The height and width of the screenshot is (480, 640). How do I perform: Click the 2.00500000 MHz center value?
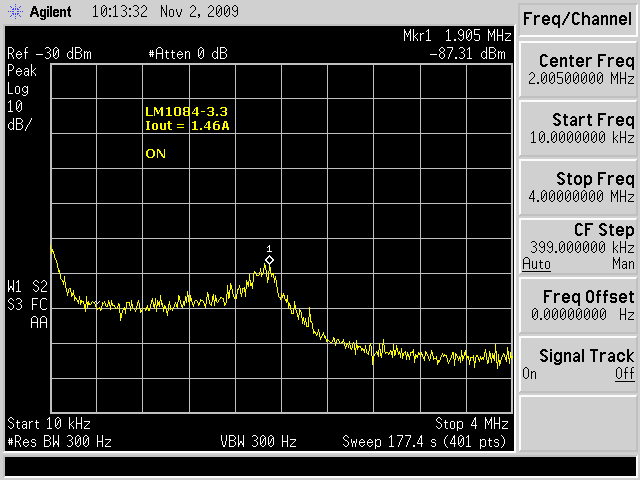click(581, 78)
